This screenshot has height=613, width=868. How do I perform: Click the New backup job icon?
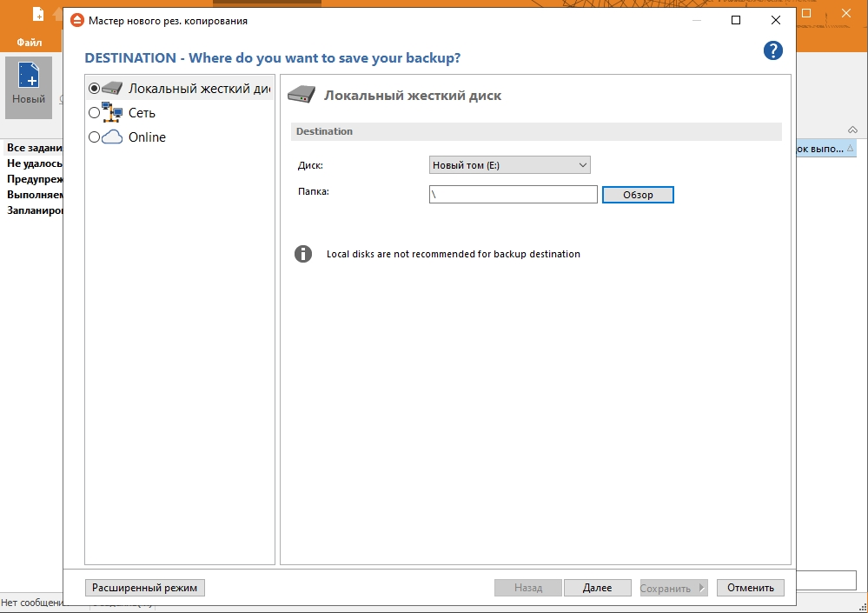point(29,77)
